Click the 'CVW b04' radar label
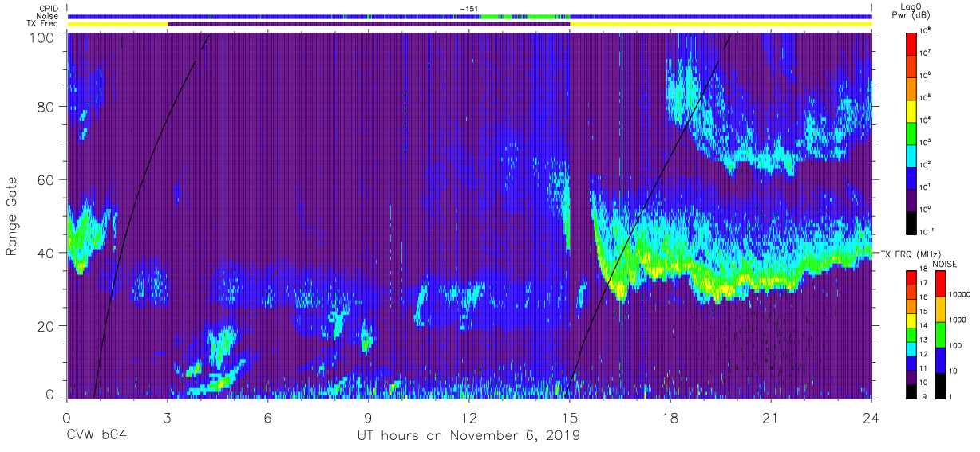This screenshot has height=452, width=980. tap(97, 436)
